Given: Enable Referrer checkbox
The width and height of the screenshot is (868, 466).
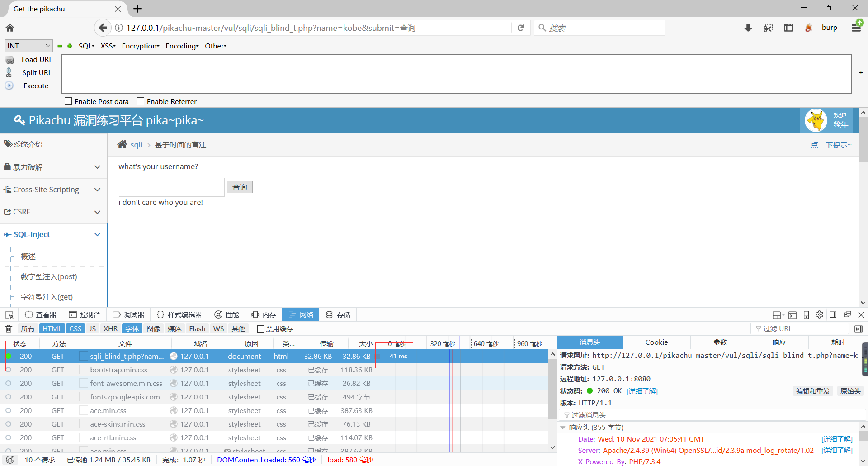Looking at the screenshot, I should (x=141, y=101).
